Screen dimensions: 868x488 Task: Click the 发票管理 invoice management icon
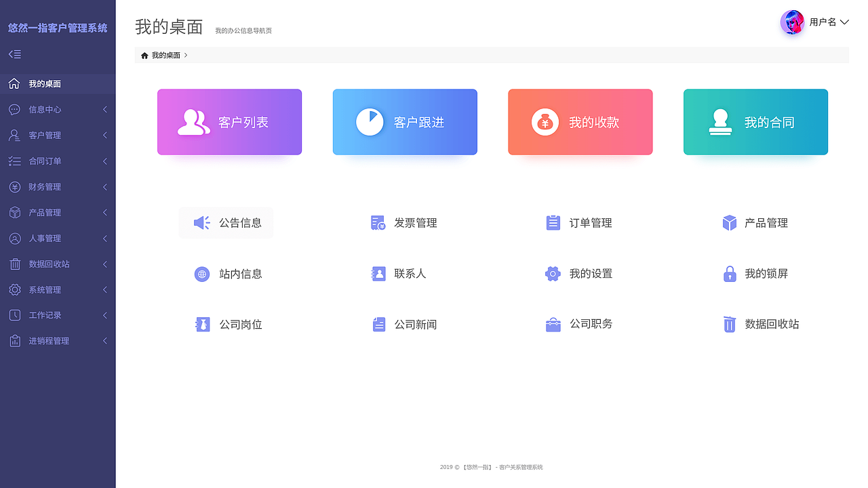tap(378, 222)
